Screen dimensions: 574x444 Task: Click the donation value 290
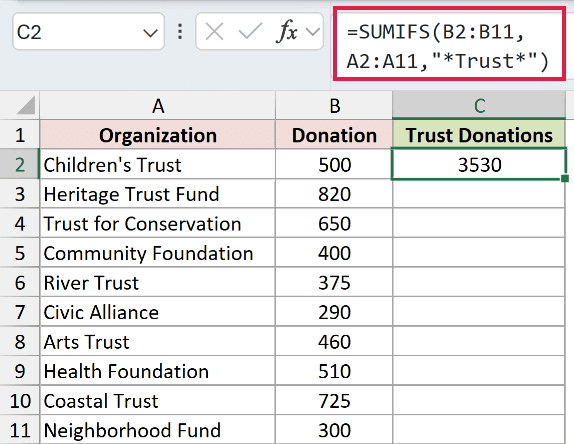point(334,312)
